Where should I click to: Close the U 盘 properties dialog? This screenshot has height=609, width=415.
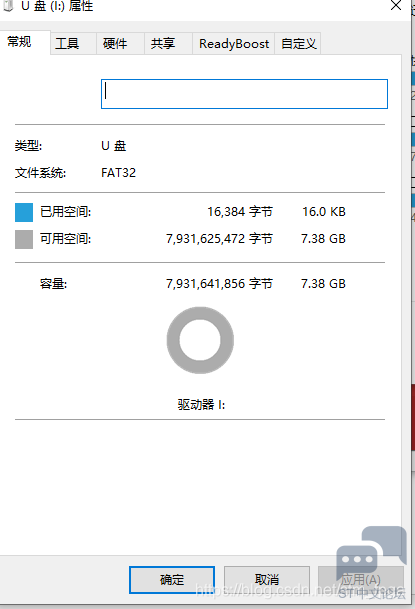pos(396,5)
